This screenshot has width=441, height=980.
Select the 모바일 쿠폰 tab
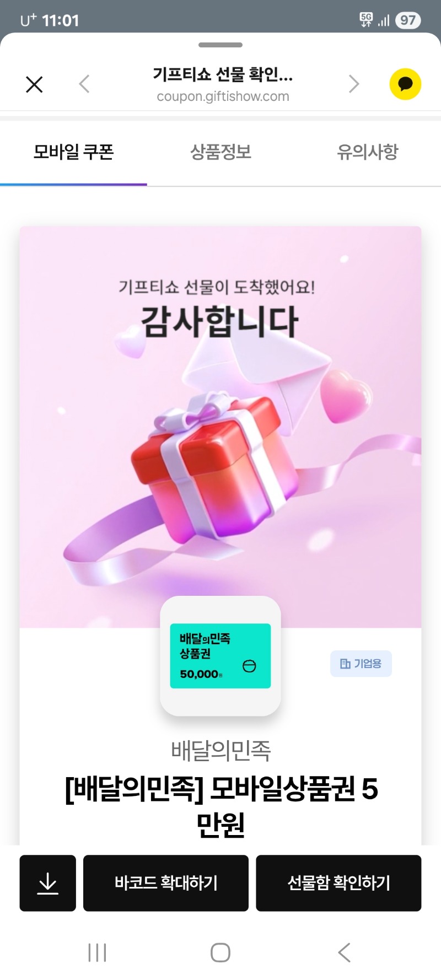point(73,152)
